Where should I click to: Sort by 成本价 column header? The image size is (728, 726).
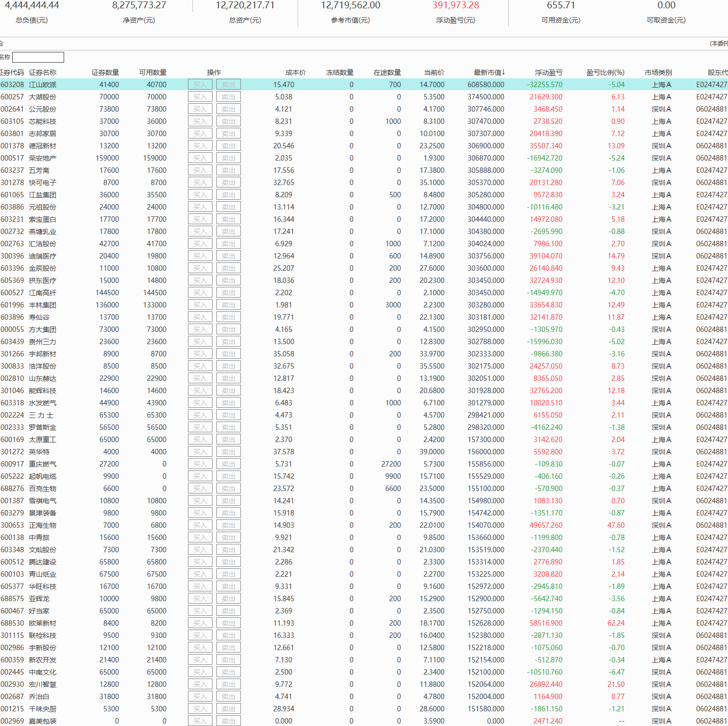[295, 72]
